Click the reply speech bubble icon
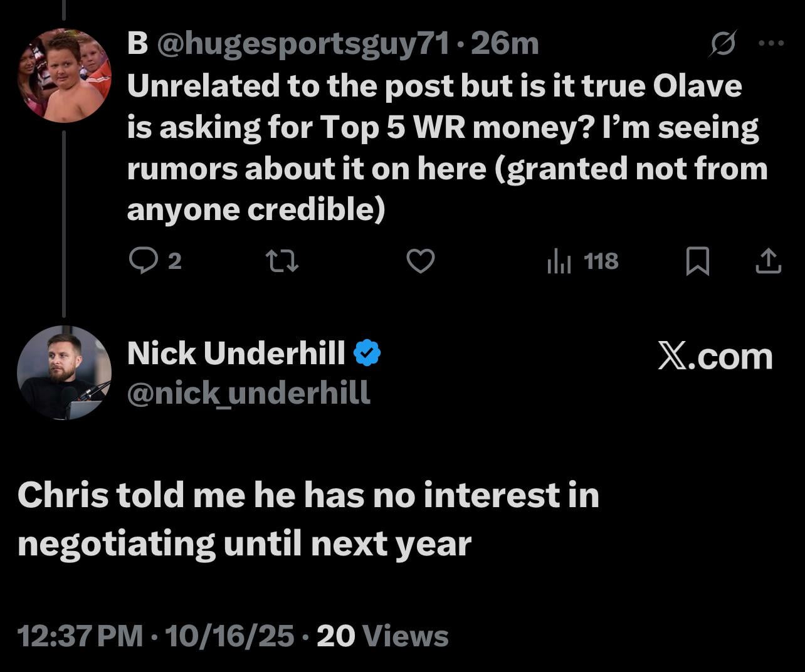The height and width of the screenshot is (672, 805). tap(143, 261)
